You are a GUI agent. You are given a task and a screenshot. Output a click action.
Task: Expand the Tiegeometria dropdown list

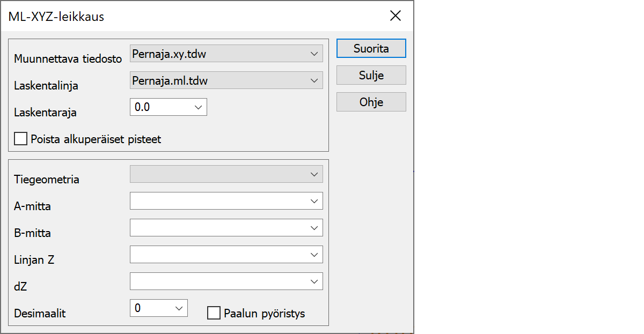pos(314,174)
